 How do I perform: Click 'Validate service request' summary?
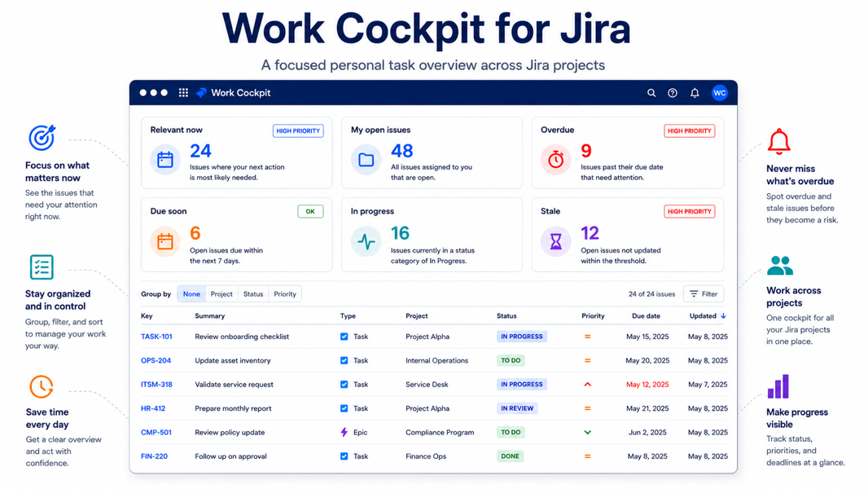coord(235,385)
